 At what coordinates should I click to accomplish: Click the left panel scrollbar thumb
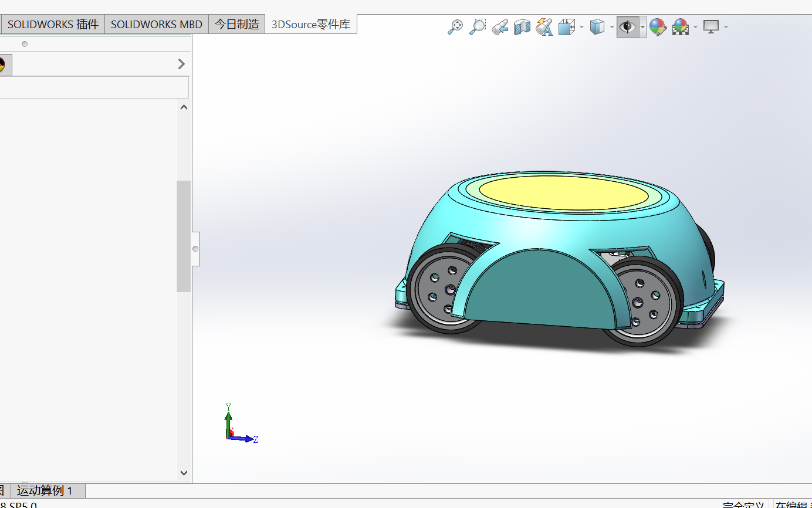pyautogui.click(x=184, y=236)
